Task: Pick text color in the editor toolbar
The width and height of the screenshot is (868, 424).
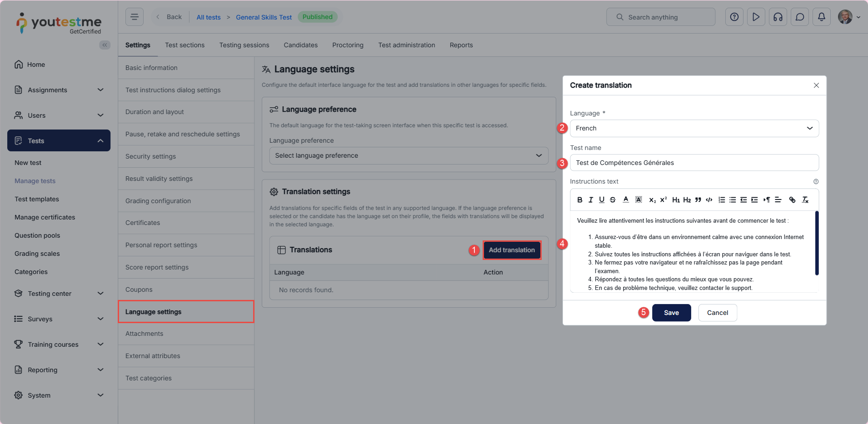Action: tap(626, 200)
